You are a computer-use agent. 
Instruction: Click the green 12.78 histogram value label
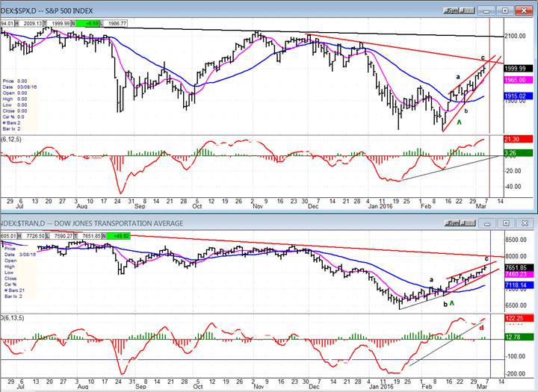pos(519,337)
